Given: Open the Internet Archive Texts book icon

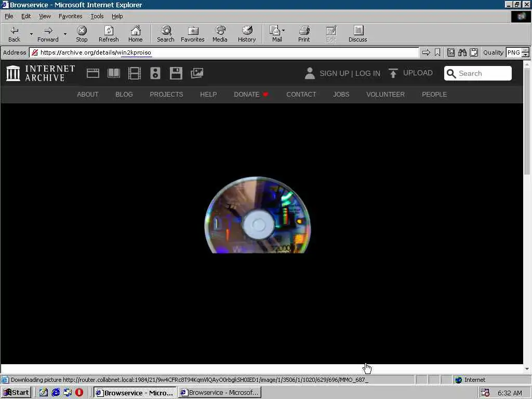Looking at the screenshot, I should [x=114, y=73].
